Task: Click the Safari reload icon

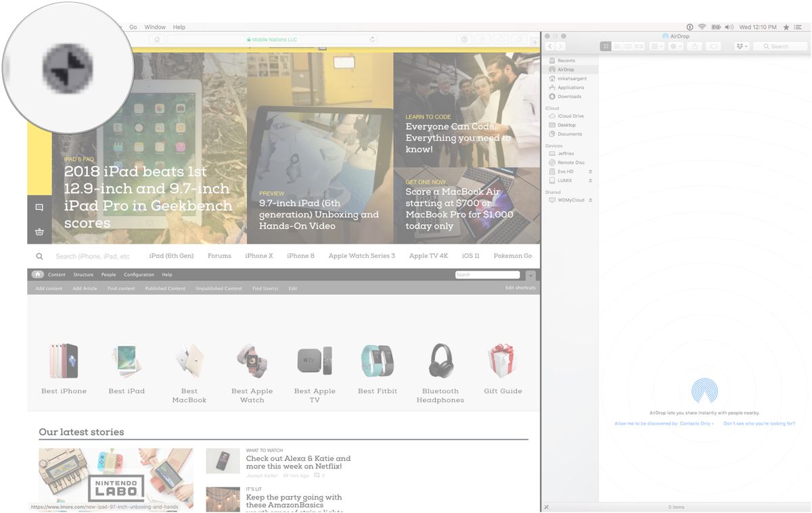Action: [x=372, y=40]
